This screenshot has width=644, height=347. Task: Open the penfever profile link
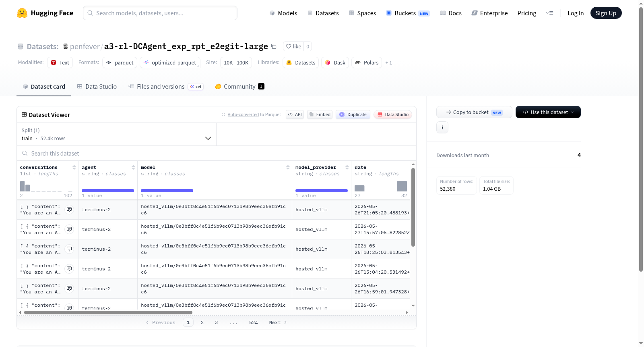point(85,46)
